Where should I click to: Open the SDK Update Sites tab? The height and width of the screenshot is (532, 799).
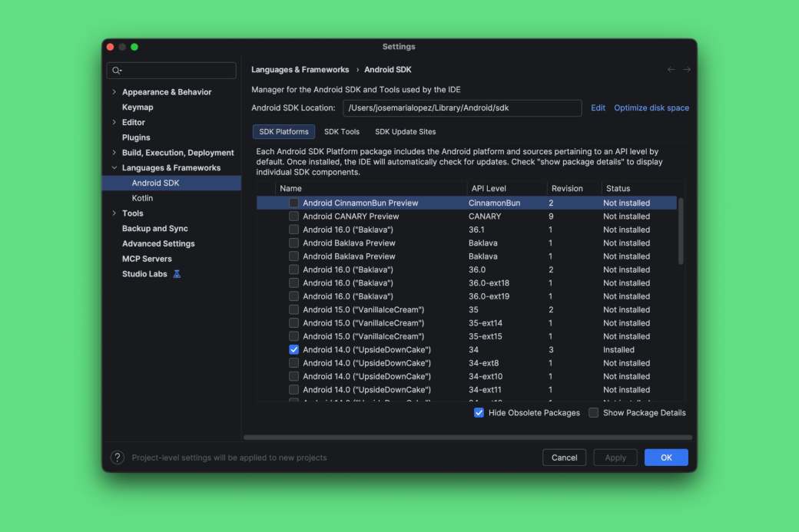click(405, 132)
